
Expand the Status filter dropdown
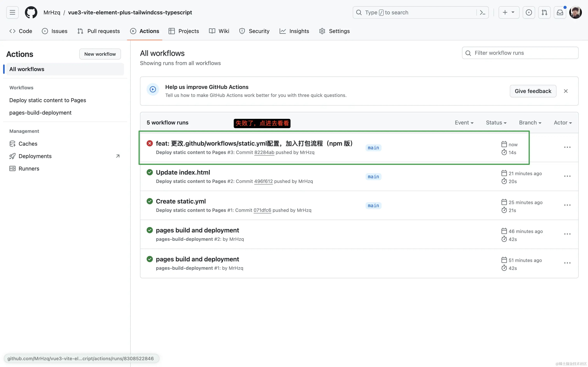[x=496, y=123]
